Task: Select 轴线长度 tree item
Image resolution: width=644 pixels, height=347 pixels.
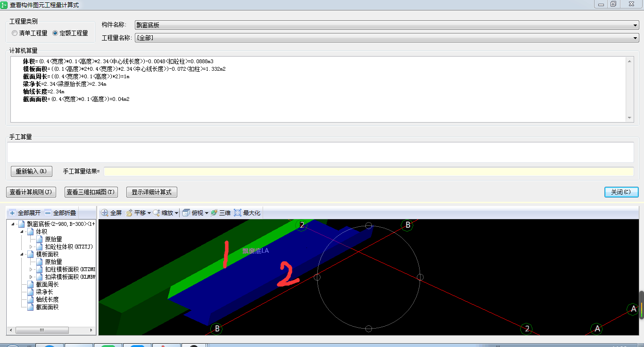Action: point(47,299)
